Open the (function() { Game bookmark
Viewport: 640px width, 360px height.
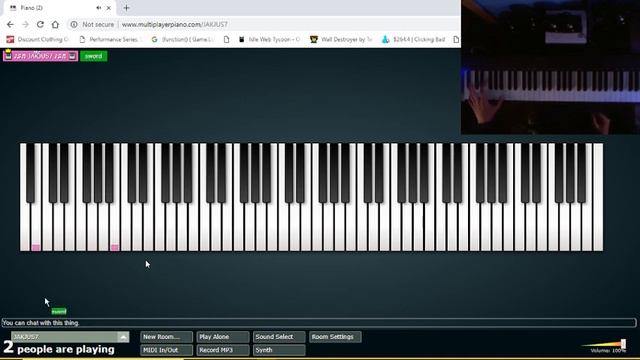(182, 39)
